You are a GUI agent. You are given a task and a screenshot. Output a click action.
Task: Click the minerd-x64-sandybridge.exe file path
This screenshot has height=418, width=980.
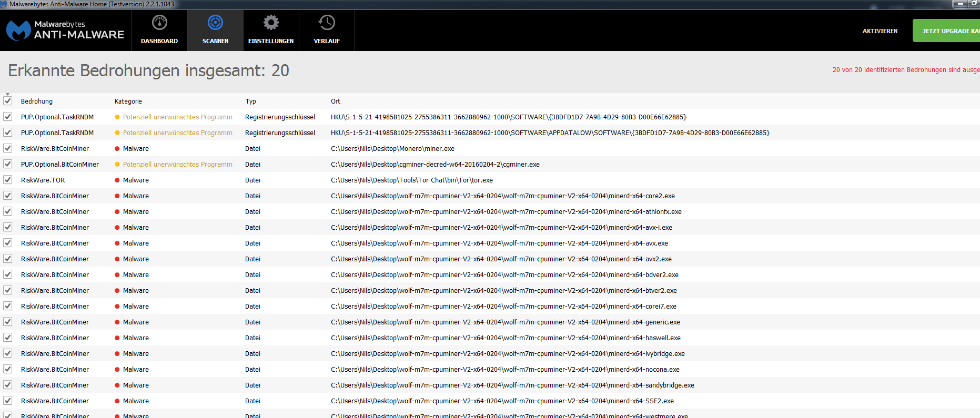(512, 385)
